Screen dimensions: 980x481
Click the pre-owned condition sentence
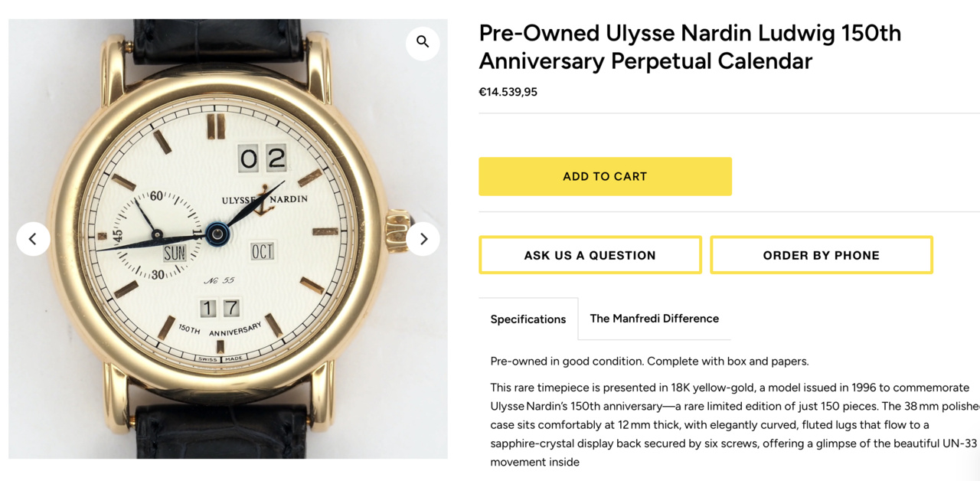coord(649,361)
